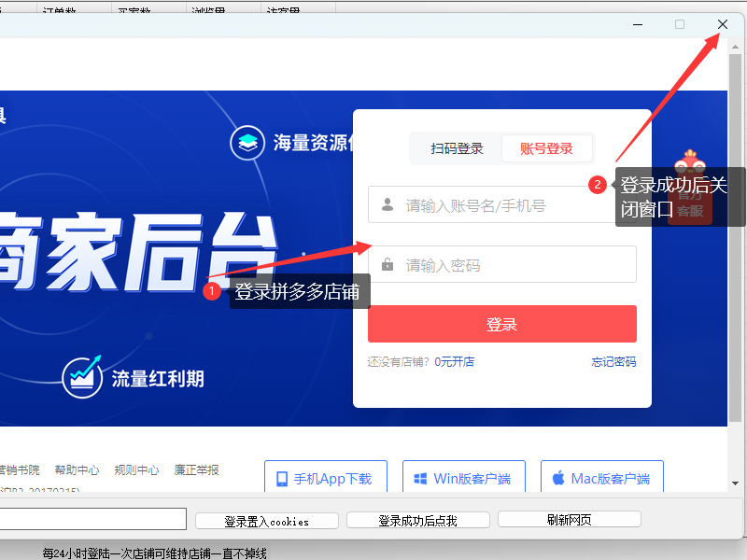Click Win版客户端 download button
The image size is (747, 560).
[464, 477]
